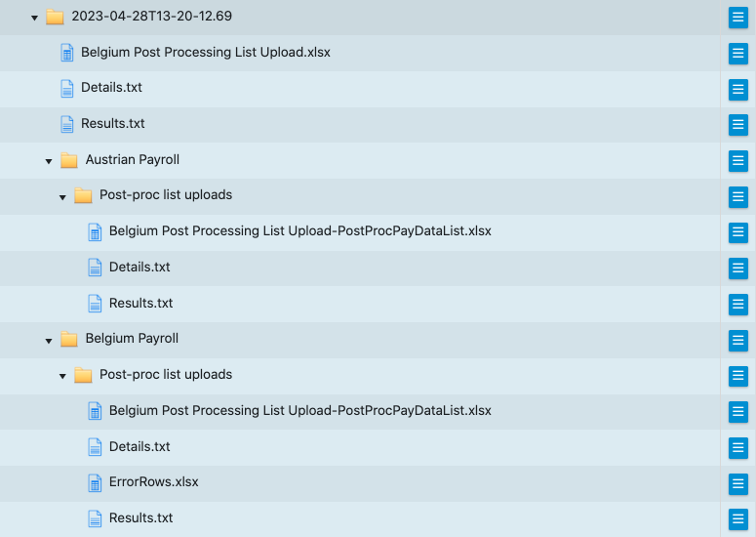Open menu icon for ErrorRows.xlsx row
Image resolution: width=756 pixels, height=537 pixels.
point(737,483)
